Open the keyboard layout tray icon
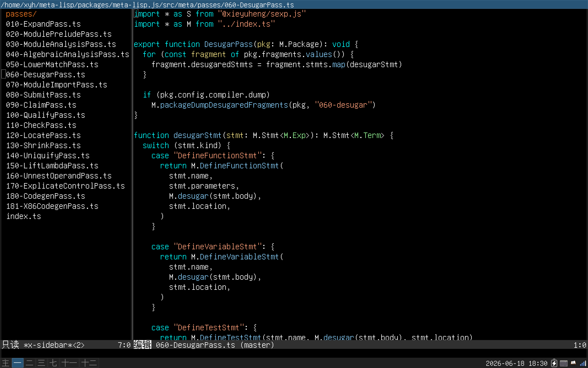This screenshot has height=368, width=588. [564, 363]
